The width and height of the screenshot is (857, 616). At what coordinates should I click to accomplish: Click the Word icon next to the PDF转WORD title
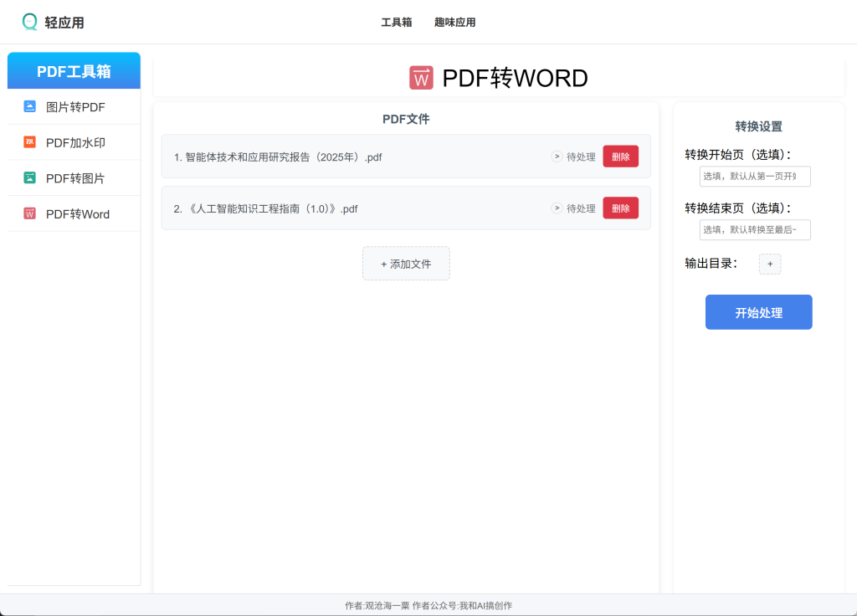pyautogui.click(x=422, y=78)
